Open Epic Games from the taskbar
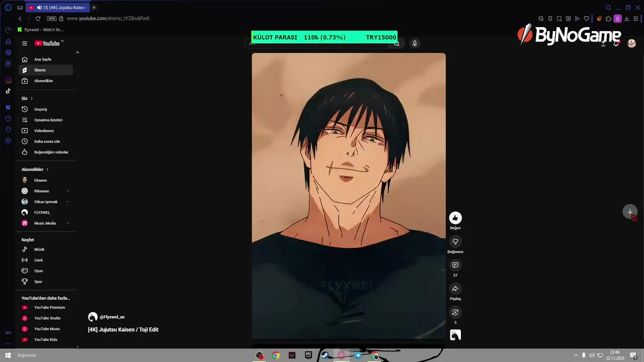Screen dimensions: 644x362 (308, 355)
